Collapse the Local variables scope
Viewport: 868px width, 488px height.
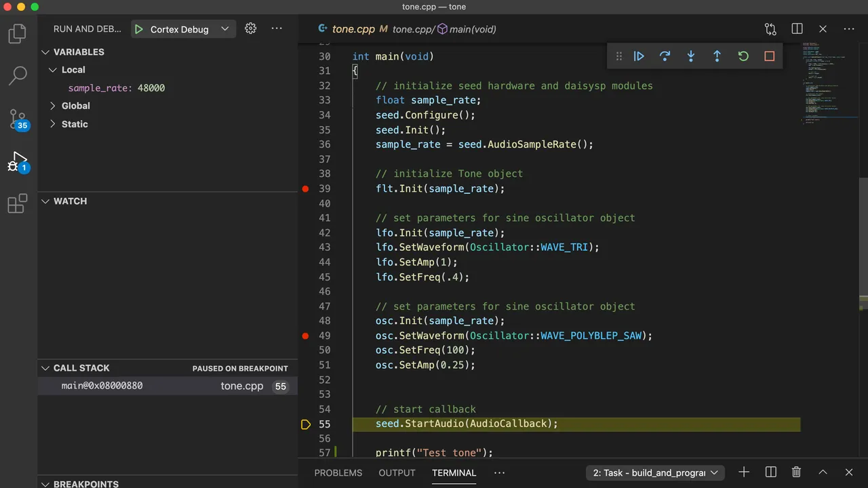pyautogui.click(x=53, y=70)
